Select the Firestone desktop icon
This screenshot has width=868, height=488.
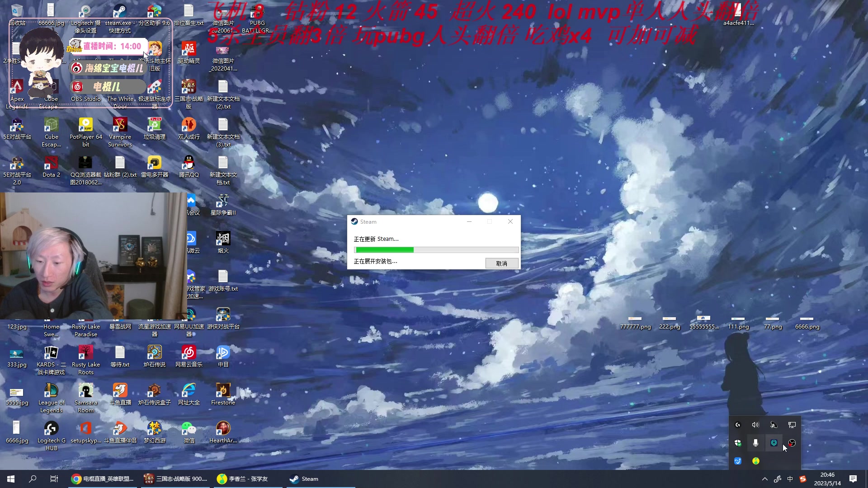click(223, 394)
